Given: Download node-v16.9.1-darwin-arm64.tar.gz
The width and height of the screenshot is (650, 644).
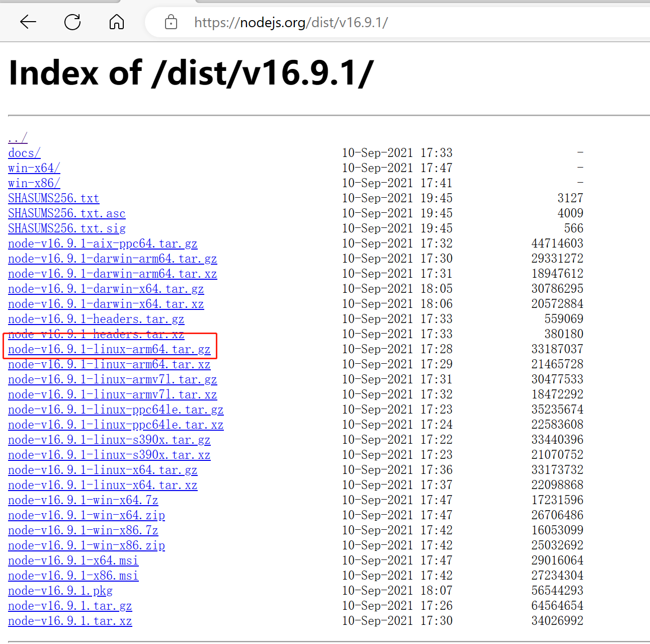Looking at the screenshot, I should click(x=113, y=259).
